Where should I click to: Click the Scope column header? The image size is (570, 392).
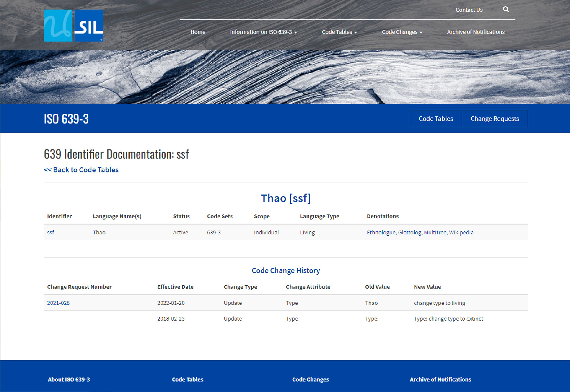point(262,216)
